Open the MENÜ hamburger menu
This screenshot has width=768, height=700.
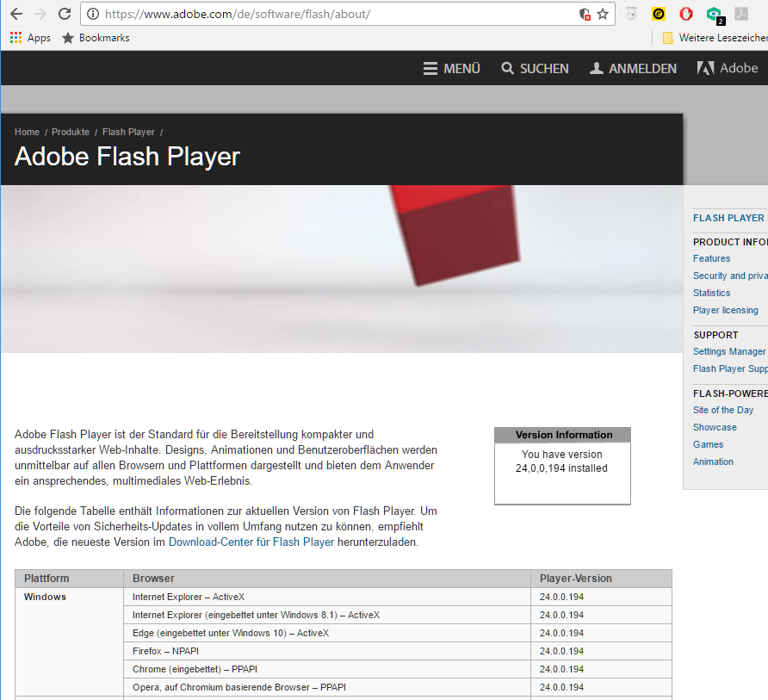click(x=452, y=69)
